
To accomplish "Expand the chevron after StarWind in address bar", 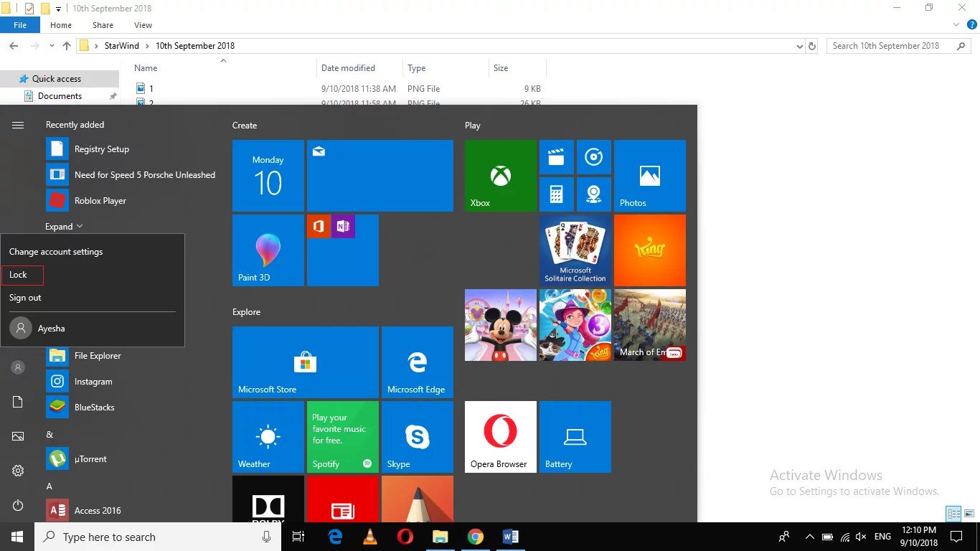I will 147,46.
